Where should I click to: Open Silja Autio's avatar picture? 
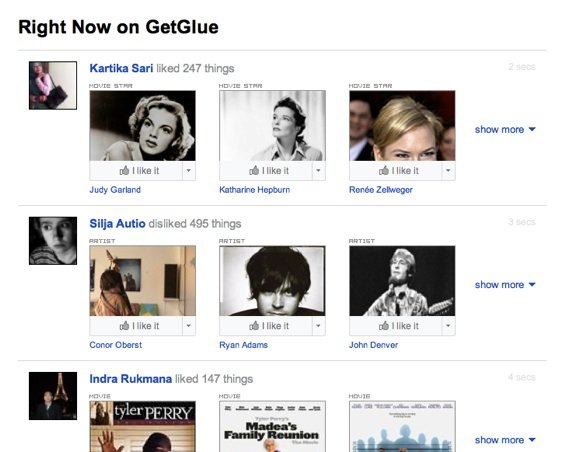(x=53, y=241)
